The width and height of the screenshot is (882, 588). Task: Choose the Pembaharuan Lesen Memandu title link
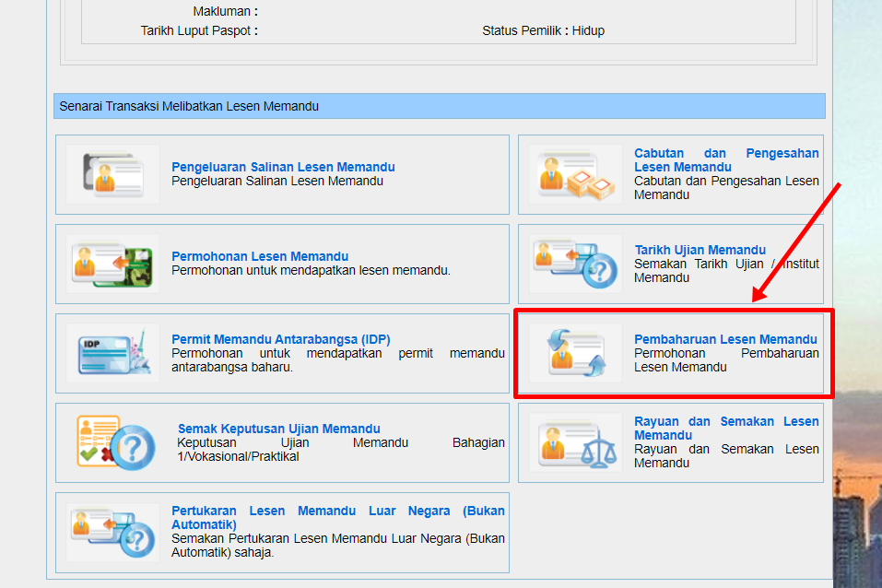click(x=725, y=339)
